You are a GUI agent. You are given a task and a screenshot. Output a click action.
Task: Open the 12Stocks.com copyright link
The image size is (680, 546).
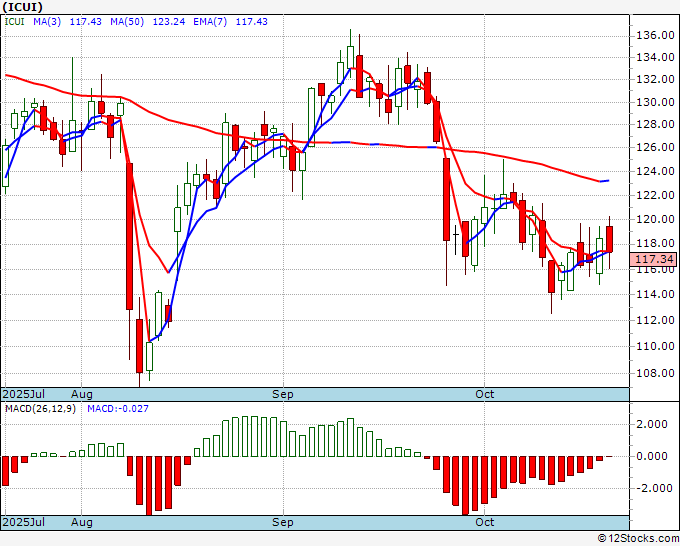[638, 538]
